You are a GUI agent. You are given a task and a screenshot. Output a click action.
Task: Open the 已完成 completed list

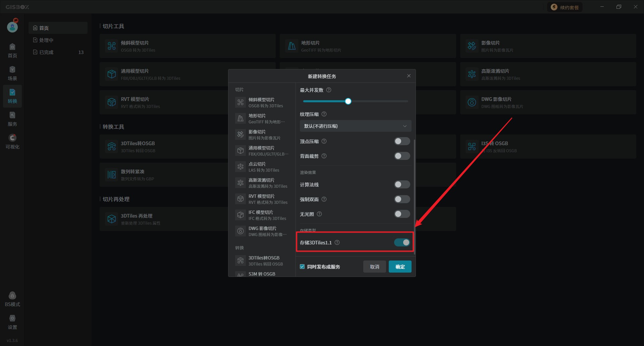tap(46, 52)
